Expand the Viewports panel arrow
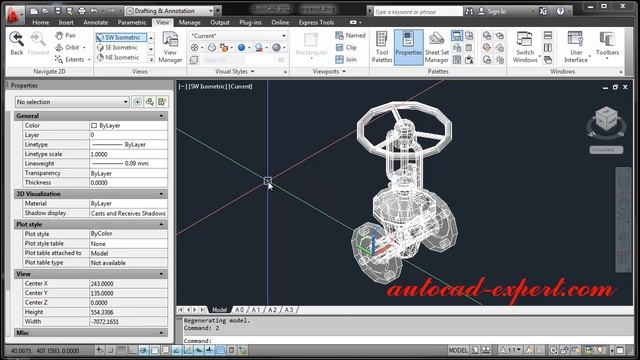The image size is (640, 360). (344, 71)
